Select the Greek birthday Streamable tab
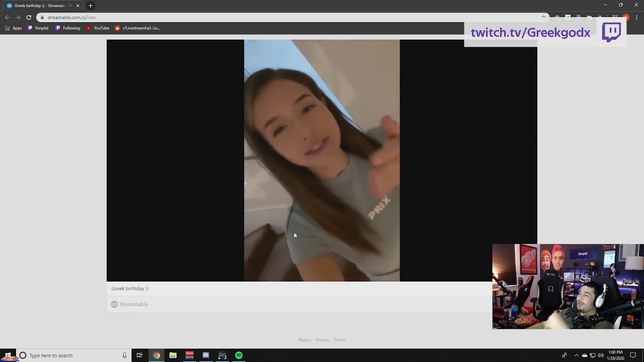The height and width of the screenshot is (362, 644). (x=43, y=6)
